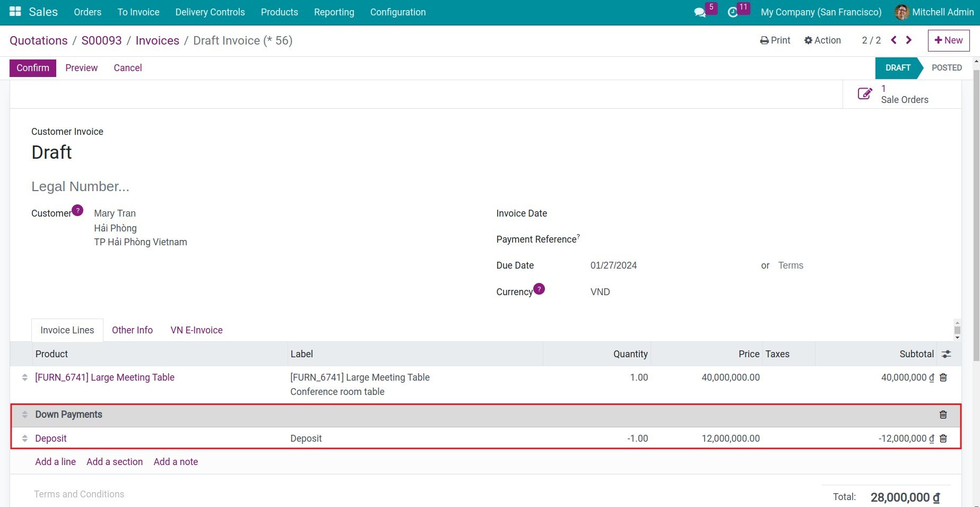Image resolution: width=980 pixels, height=507 pixels.
Task: Click the Currency field help question mark
Action: click(539, 289)
